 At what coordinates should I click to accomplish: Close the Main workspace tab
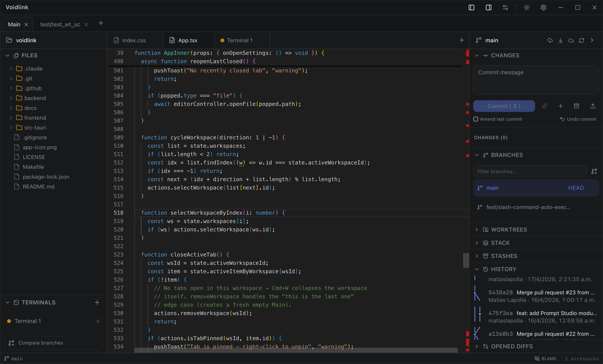coord(26,25)
